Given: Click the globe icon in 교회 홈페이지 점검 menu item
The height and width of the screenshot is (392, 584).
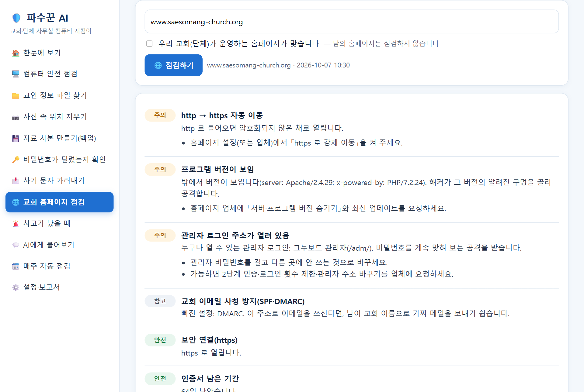Looking at the screenshot, I should point(16,202).
